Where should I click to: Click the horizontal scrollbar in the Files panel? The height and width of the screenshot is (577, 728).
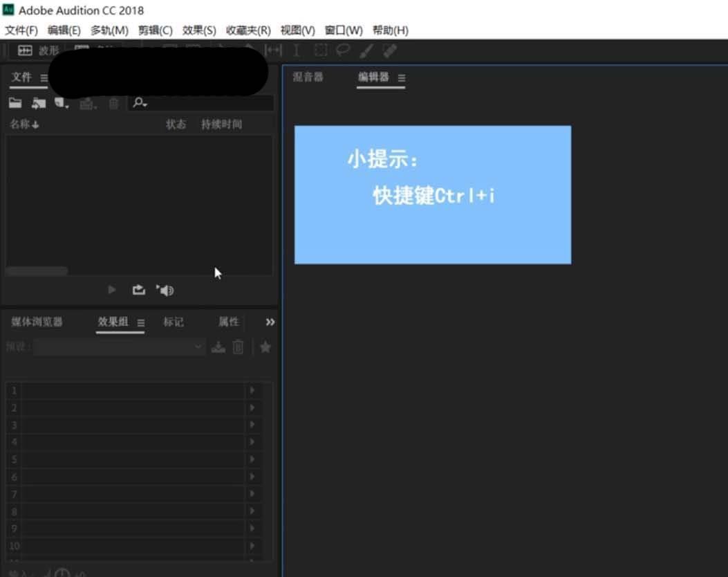click(36, 271)
